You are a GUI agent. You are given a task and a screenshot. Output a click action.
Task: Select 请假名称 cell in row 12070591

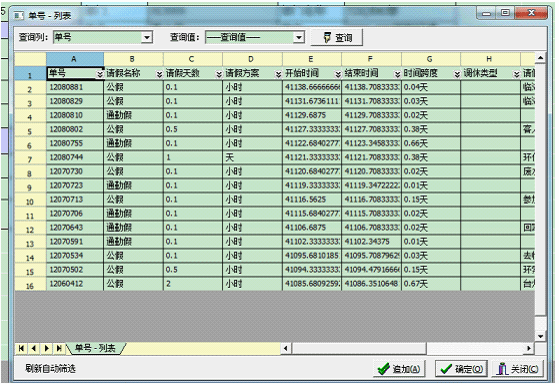pos(133,242)
